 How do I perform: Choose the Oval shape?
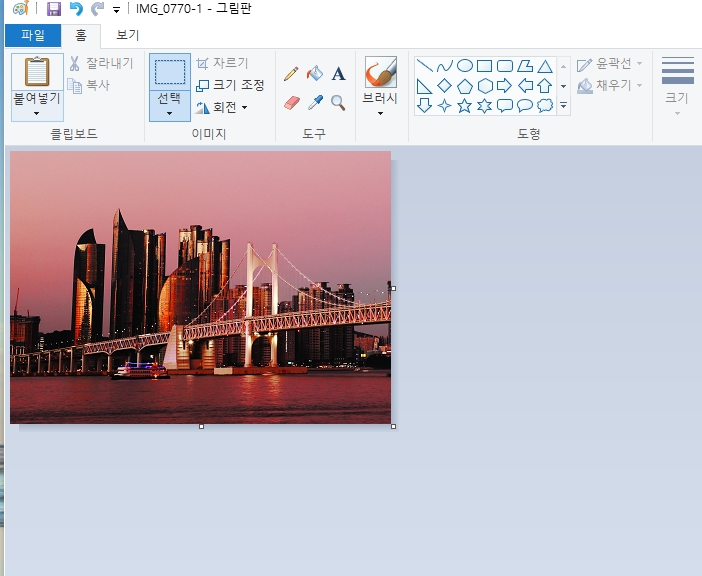(465, 66)
